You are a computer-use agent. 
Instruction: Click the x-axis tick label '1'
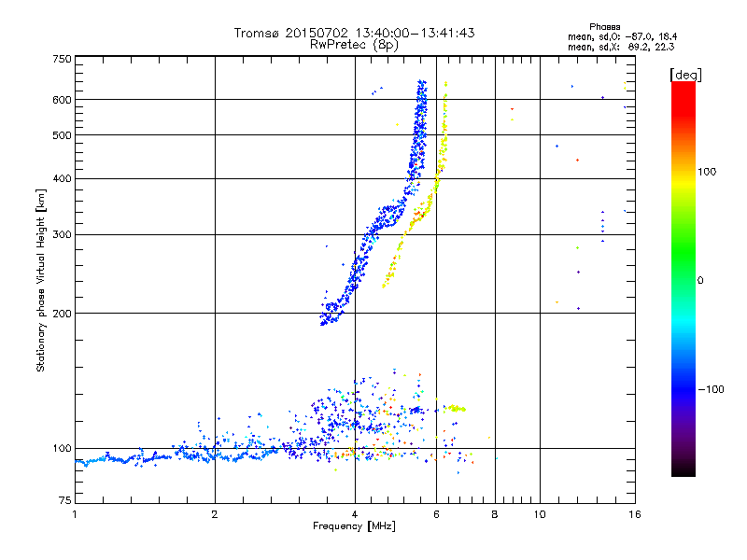click(x=75, y=514)
